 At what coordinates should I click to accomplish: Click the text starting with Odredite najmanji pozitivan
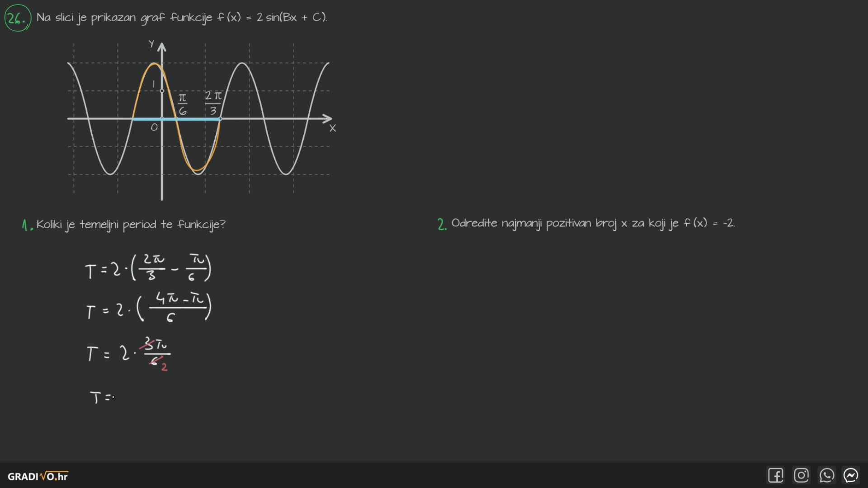tap(593, 223)
